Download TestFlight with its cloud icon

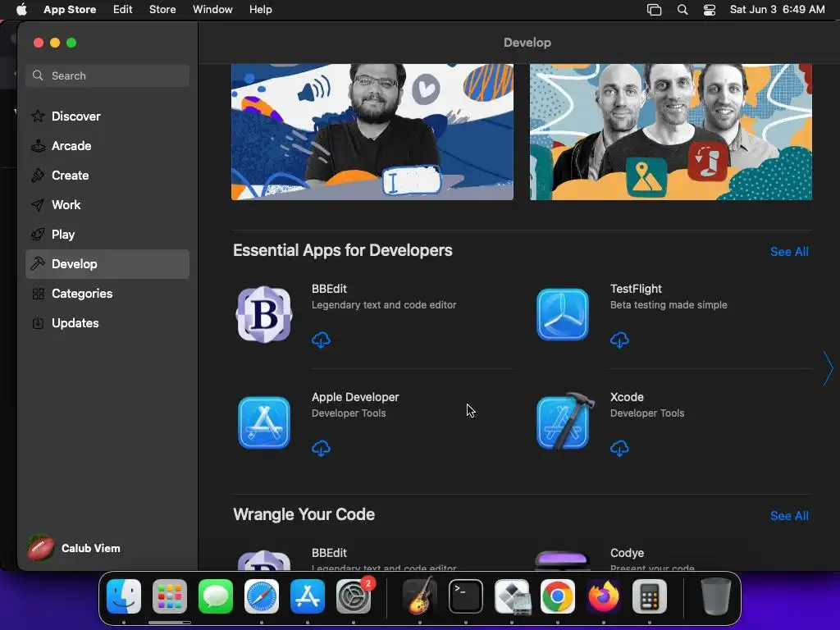[x=619, y=340]
